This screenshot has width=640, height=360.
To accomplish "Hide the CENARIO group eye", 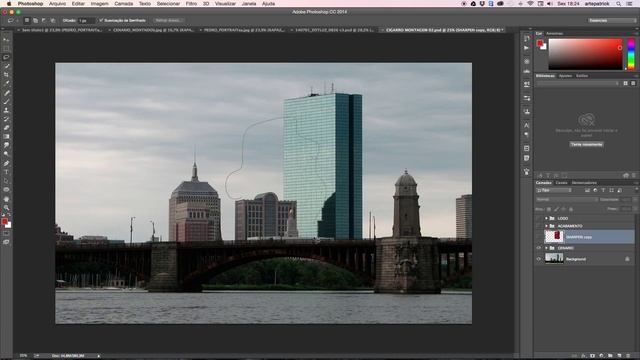I will click(x=539, y=248).
